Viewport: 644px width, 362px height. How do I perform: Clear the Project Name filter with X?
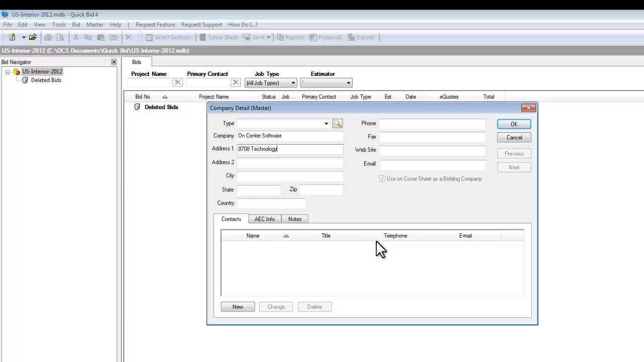(x=178, y=83)
